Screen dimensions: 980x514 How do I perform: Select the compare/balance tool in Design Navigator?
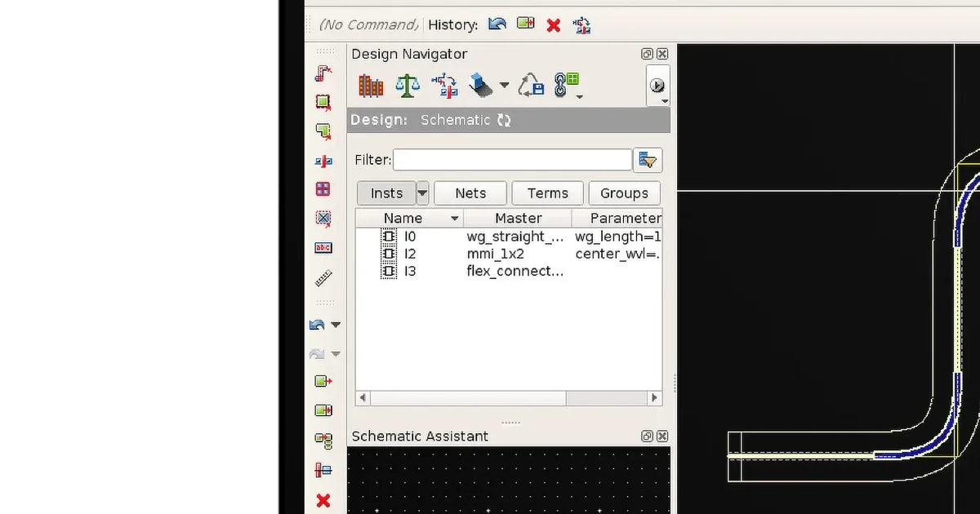point(407,85)
